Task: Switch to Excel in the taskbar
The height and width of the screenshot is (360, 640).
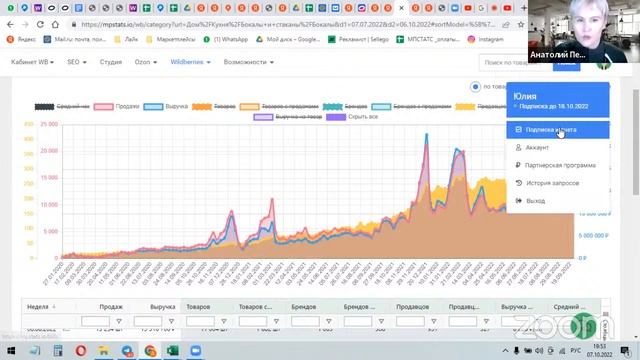Action: pyautogui.click(x=173, y=351)
